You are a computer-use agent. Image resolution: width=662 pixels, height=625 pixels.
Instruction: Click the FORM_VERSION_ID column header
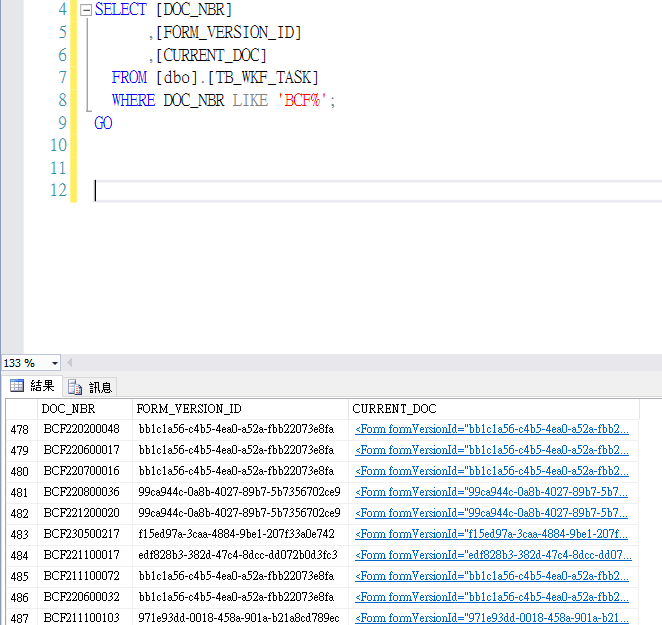click(x=240, y=409)
